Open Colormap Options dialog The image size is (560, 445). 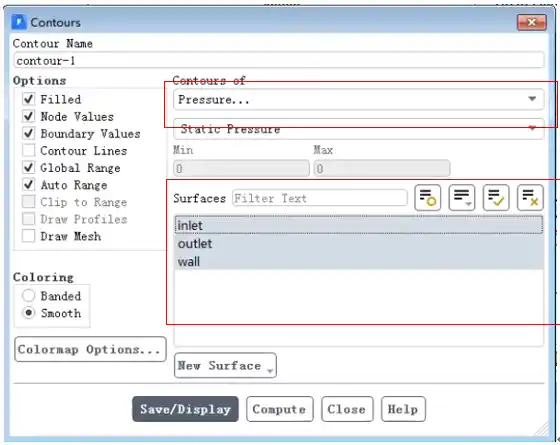pos(90,349)
